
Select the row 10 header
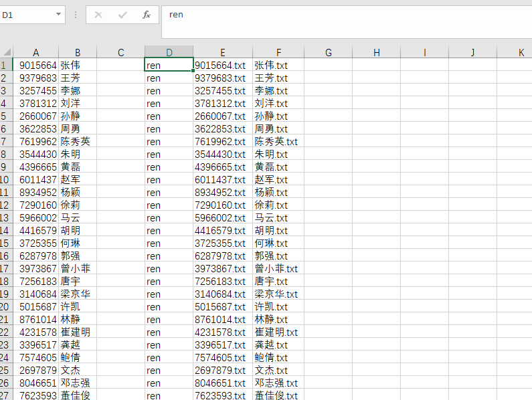pyautogui.click(x=6, y=180)
